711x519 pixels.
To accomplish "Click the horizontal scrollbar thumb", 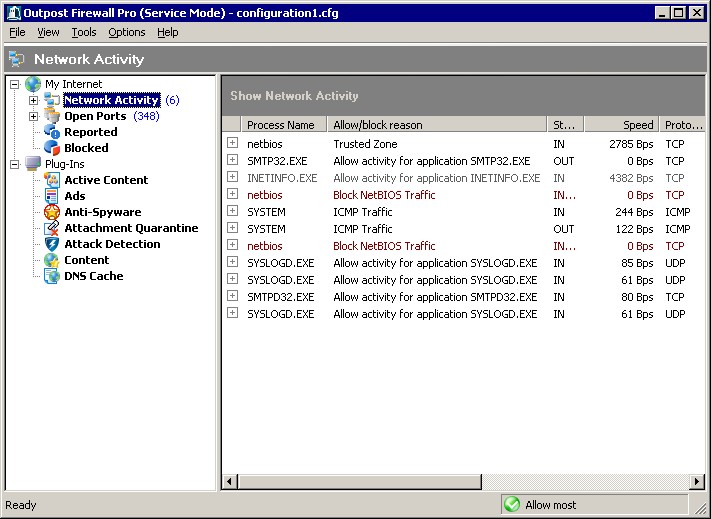I will pyautogui.click(x=359, y=481).
